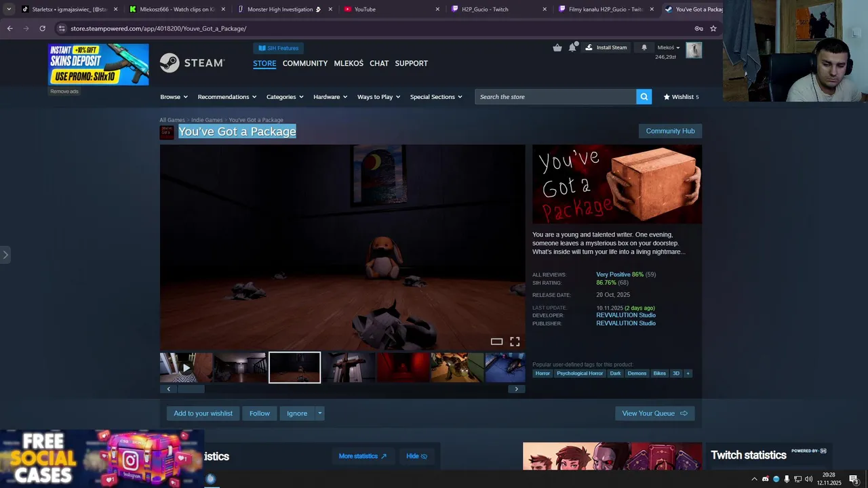Expand the Categories dropdown

(285, 97)
